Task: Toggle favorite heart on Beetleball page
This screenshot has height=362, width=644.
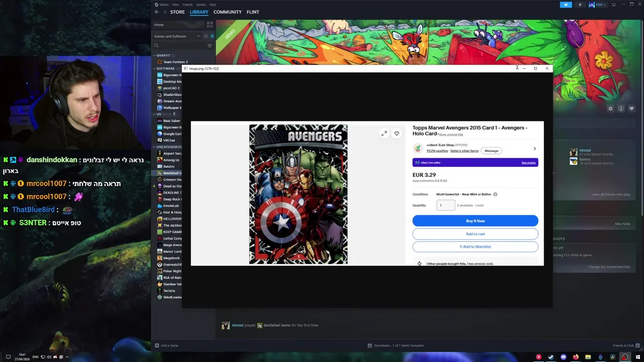Action: [x=631, y=109]
